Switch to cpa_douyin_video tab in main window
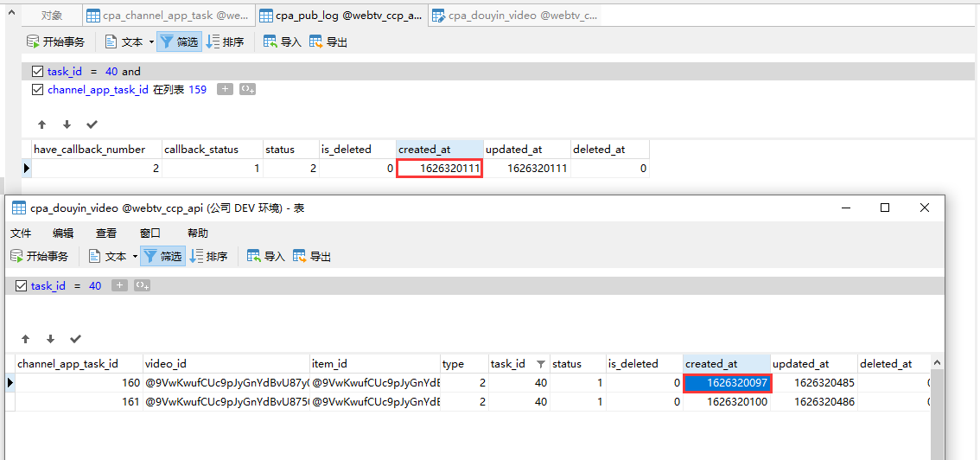Screen dimensions: 980x460 [514, 16]
